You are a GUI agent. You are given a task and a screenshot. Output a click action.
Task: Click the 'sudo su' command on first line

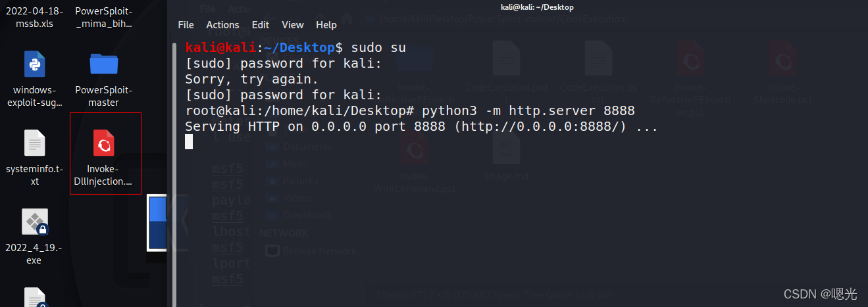pyautogui.click(x=378, y=47)
